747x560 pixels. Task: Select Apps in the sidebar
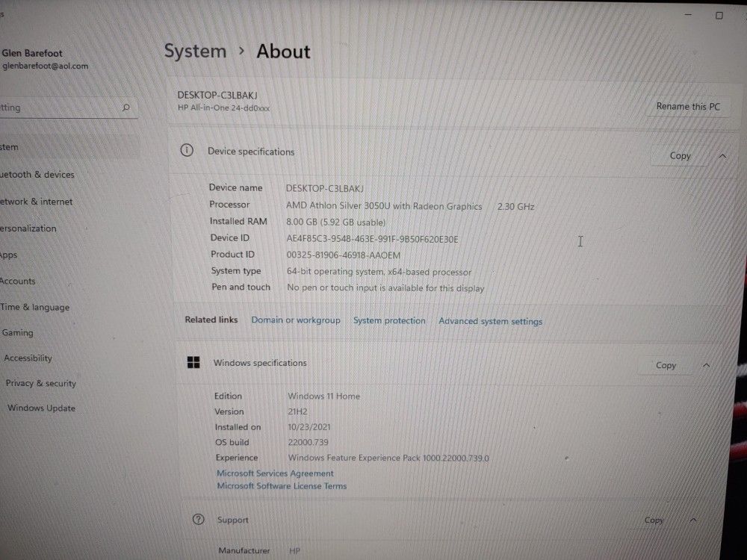coord(8,255)
